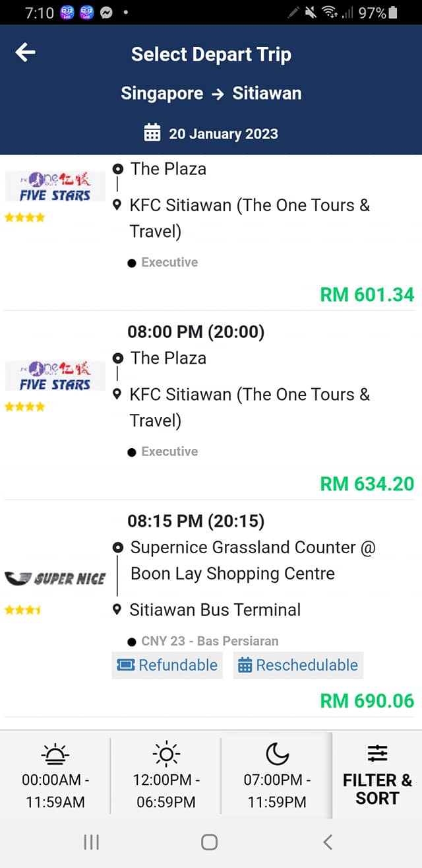Toggle the 00:00AM - 11:59AM time filter

(55, 791)
